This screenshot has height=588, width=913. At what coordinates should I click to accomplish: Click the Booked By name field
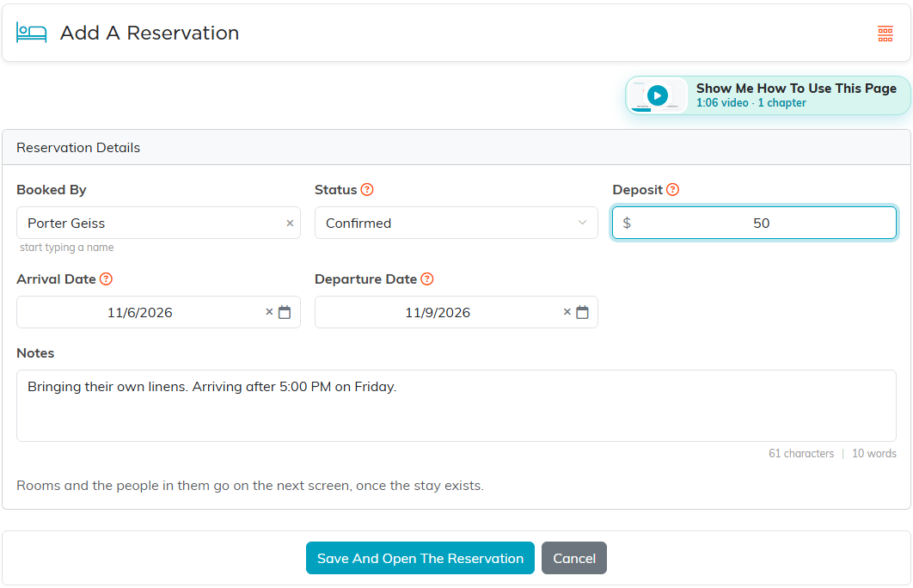coord(158,223)
